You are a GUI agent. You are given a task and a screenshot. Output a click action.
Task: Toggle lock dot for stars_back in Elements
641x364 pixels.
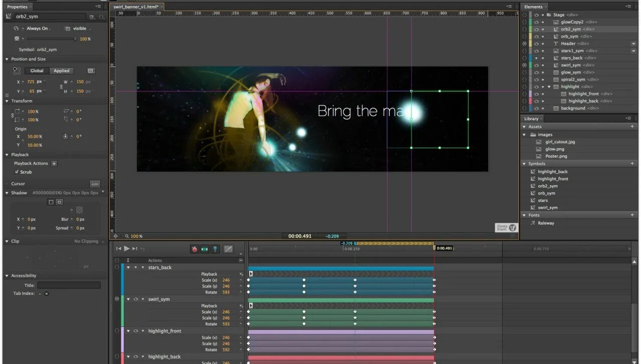coord(542,58)
